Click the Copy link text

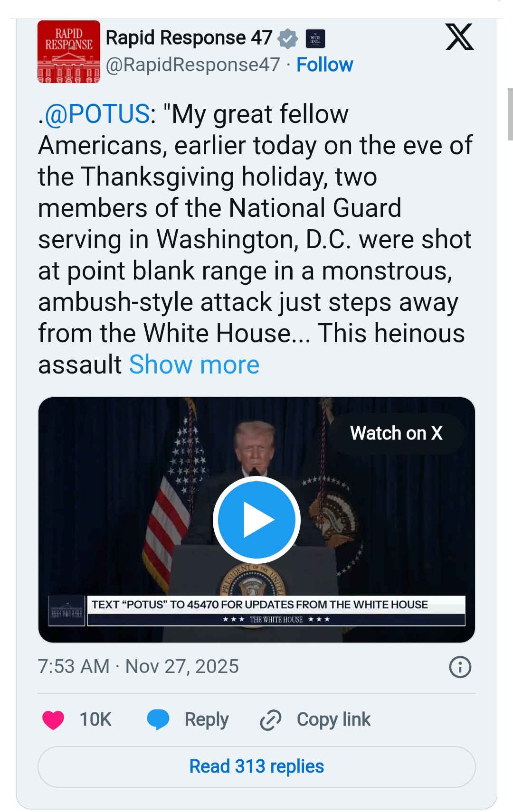pyautogui.click(x=333, y=719)
